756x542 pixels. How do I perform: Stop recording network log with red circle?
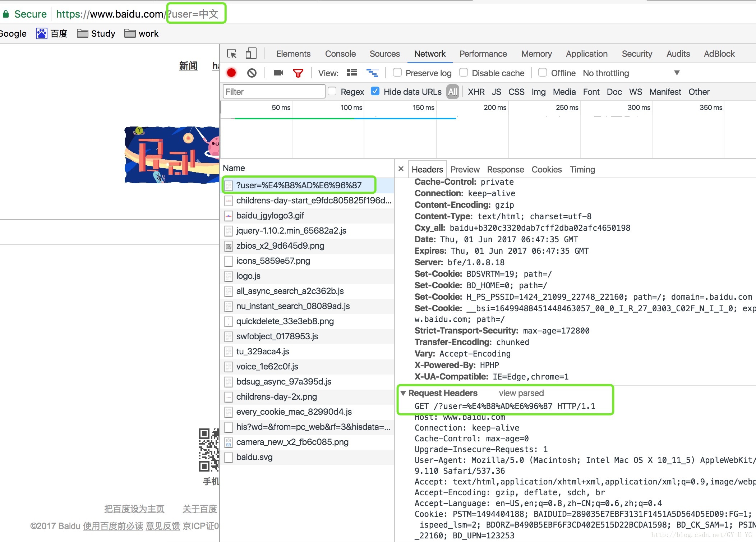tap(231, 73)
